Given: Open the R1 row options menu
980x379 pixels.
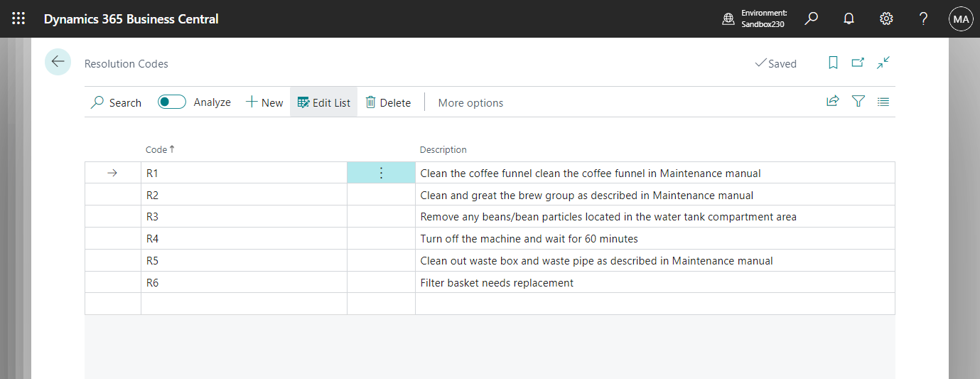Looking at the screenshot, I should (x=381, y=173).
